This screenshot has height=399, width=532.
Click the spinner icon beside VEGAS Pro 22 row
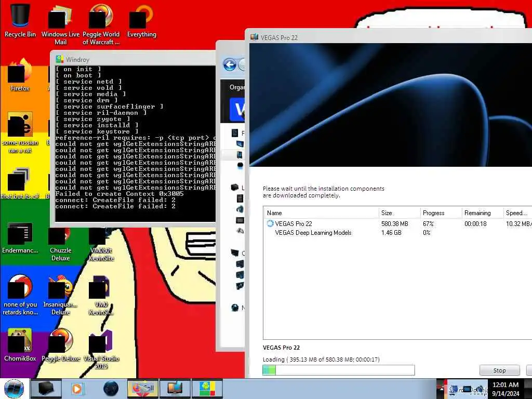pos(270,223)
